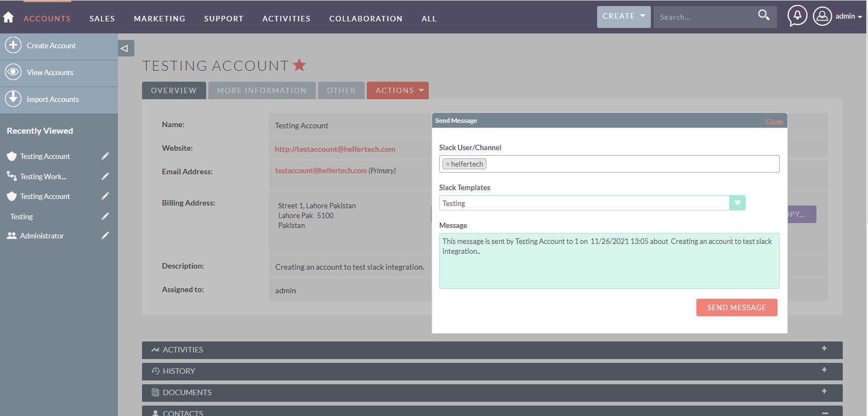Screen dimensions: 868x416
Task: Open the third recent Testing Account entry
Action: pos(45,196)
